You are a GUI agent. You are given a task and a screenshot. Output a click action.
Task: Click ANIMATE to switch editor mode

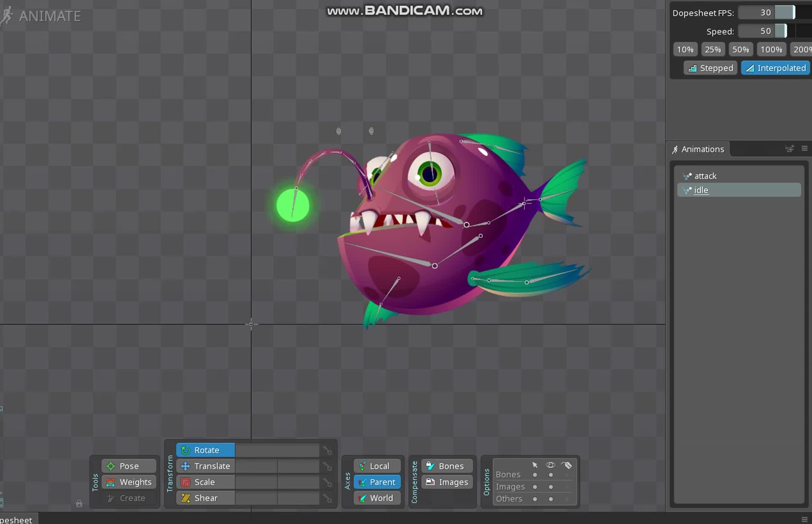[x=49, y=17]
